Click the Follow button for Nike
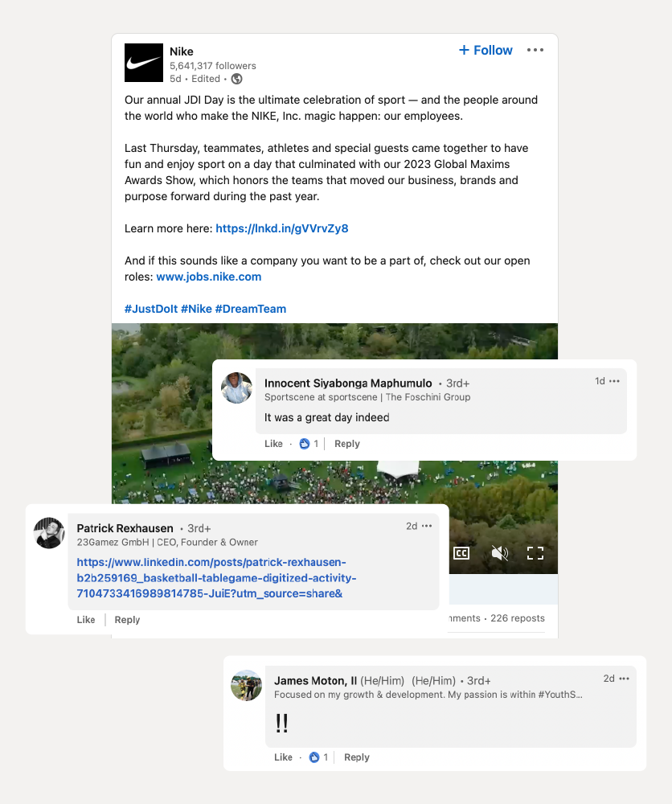672x804 pixels. pos(486,50)
